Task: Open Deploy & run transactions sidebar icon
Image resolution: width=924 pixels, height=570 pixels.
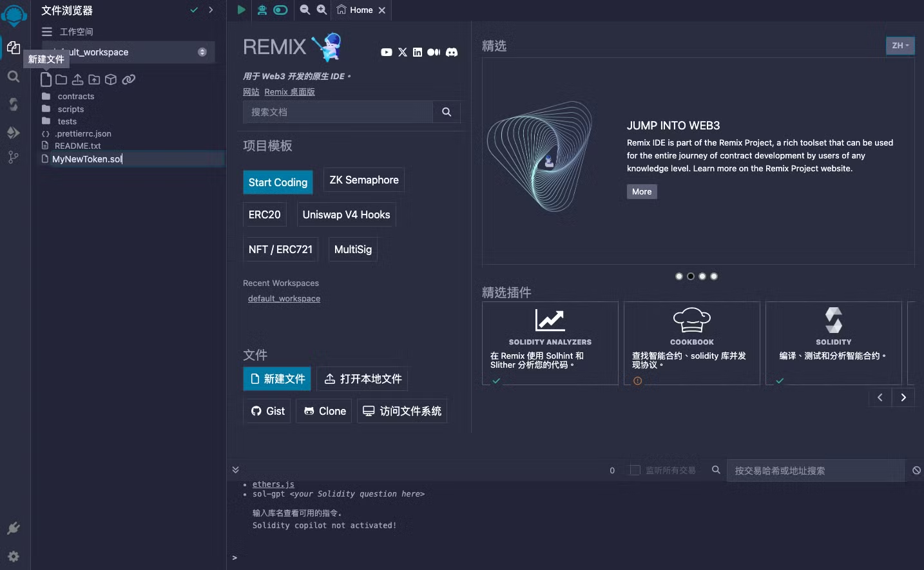Action: [x=14, y=132]
